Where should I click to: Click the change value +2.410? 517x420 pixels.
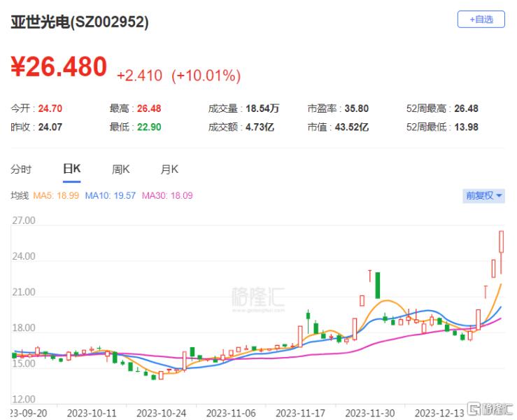(x=139, y=76)
